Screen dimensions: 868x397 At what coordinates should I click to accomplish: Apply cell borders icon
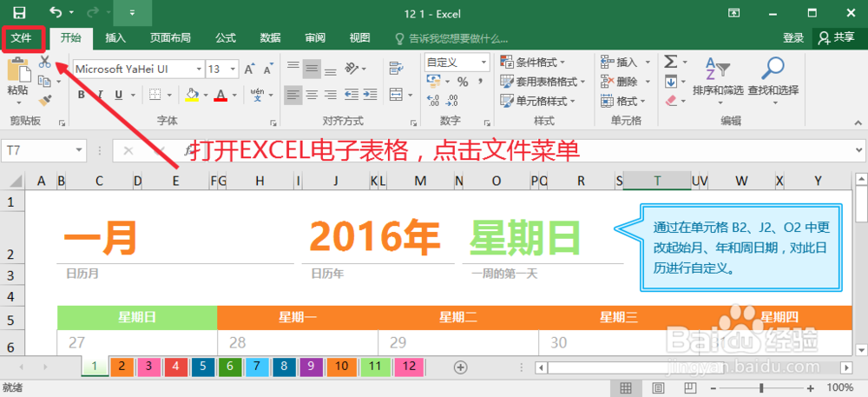(x=155, y=95)
